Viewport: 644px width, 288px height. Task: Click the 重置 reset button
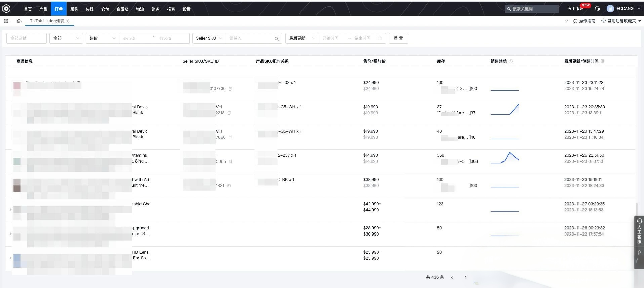pyautogui.click(x=398, y=38)
